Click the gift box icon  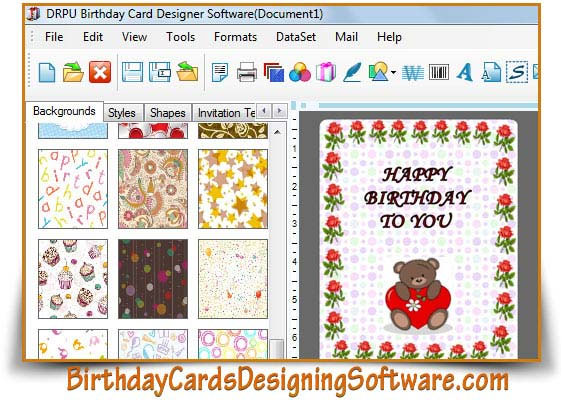[x=325, y=72]
